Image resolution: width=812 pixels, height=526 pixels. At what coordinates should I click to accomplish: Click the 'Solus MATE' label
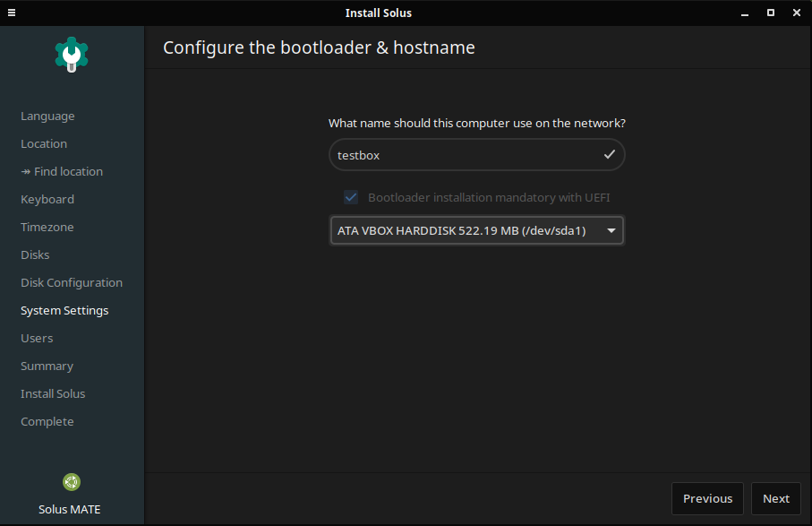pyautogui.click(x=70, y=509)
